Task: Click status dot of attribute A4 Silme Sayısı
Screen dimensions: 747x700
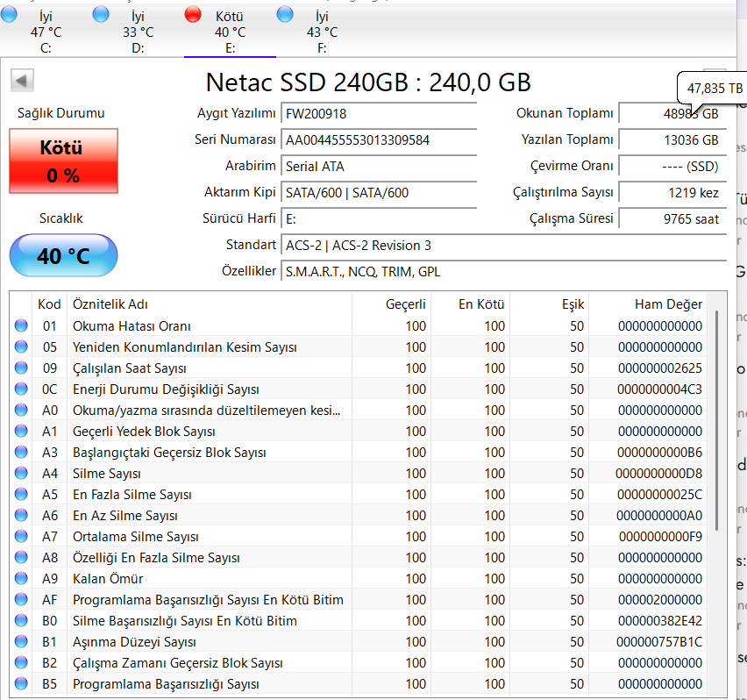Action: (21, 473)
